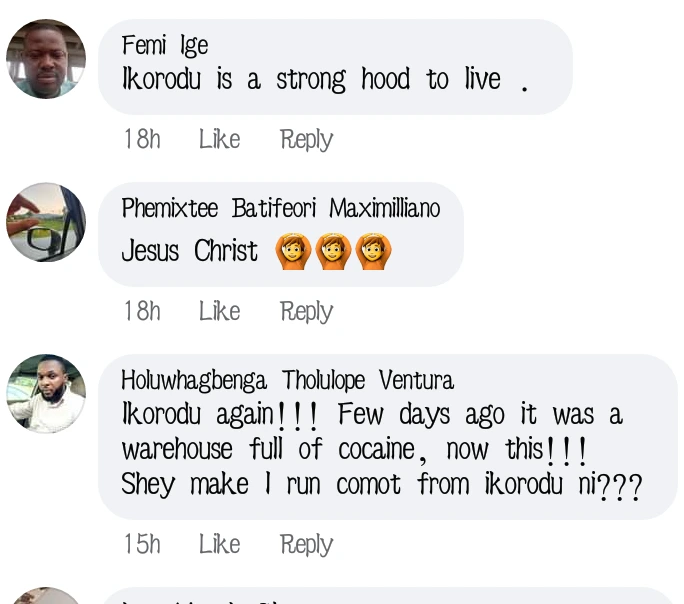Reply to Femi Ige's comment
Viewport: 684px width, 604px height.
306,139
